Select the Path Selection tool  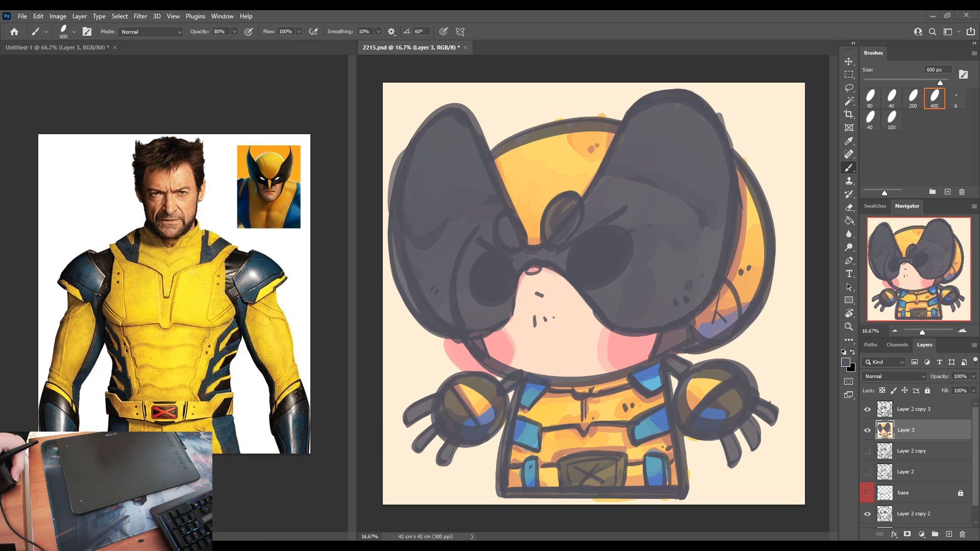click(849, 287)
